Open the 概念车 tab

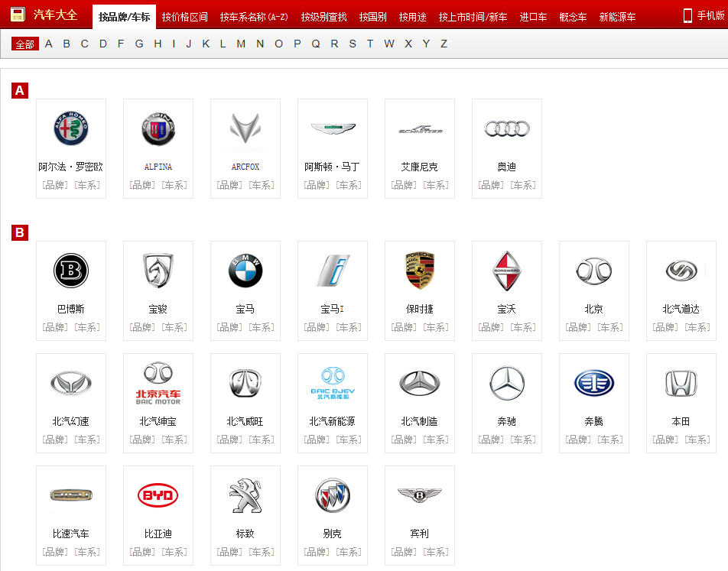[573, 17]
